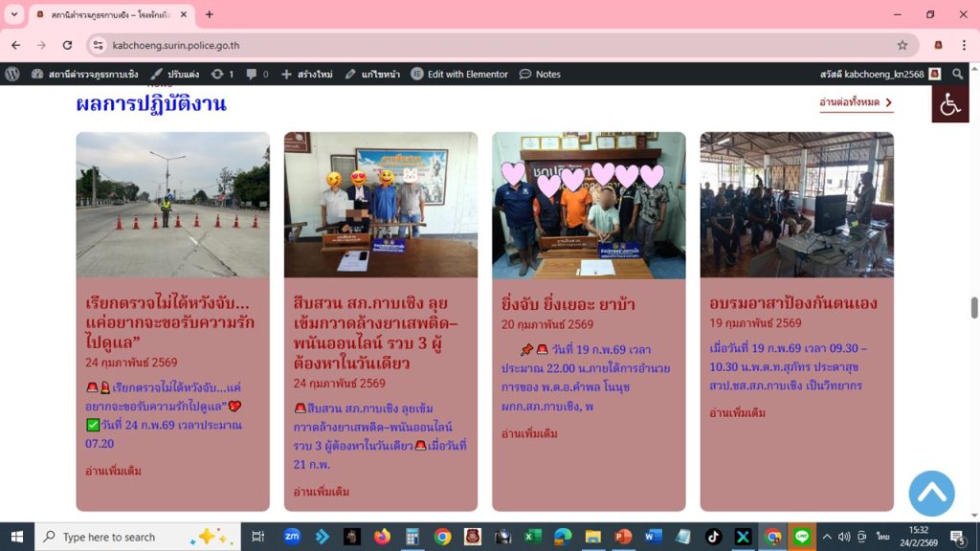This screenshot has height=551, width=980.
Task: Select Edit with Elementor in admin bar
Action: click(460, 74)
